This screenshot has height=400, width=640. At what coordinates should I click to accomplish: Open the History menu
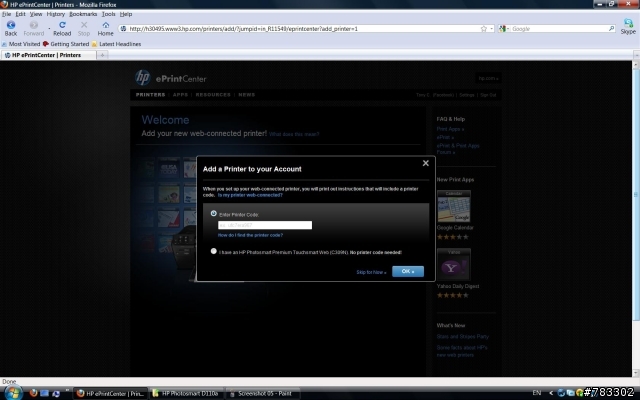pos(56,14)
